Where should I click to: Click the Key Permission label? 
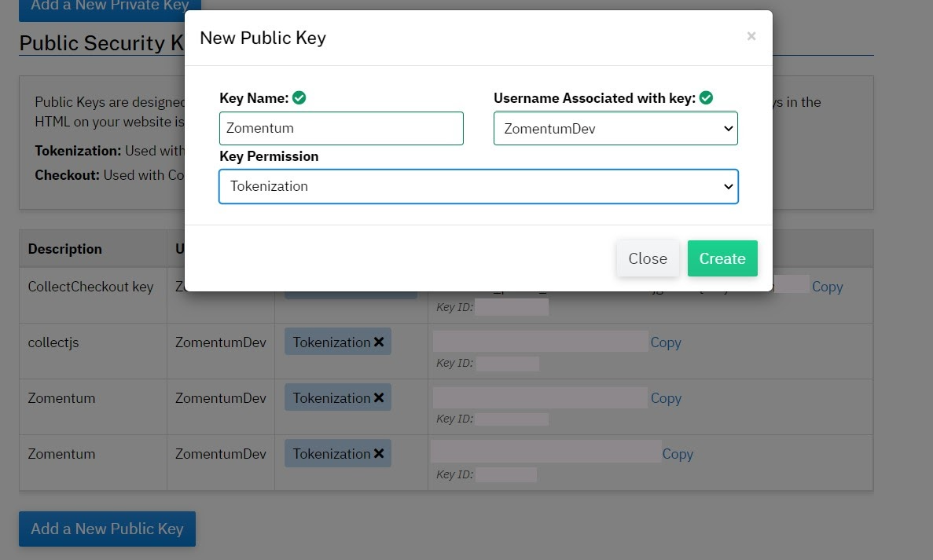point(269,156)
